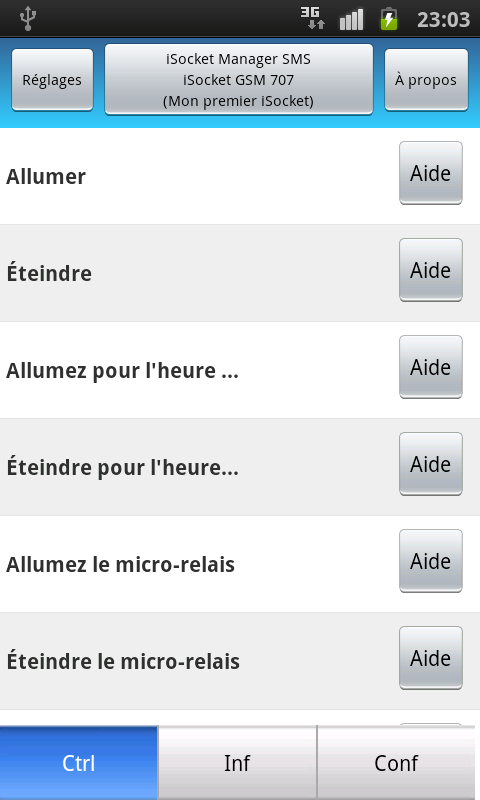The image size is (480, 800).
Task: Switch to the Ctrl tab
Action: 79,763
